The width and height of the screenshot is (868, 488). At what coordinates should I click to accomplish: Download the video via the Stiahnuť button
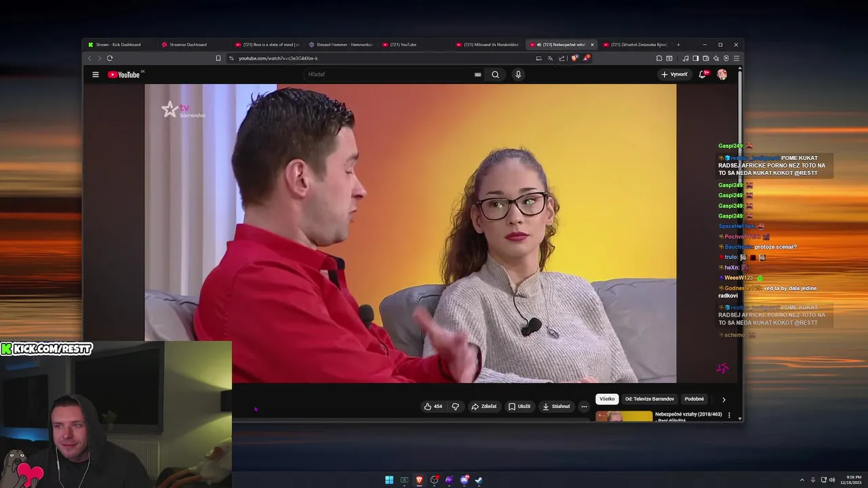(x=557, y=407)
